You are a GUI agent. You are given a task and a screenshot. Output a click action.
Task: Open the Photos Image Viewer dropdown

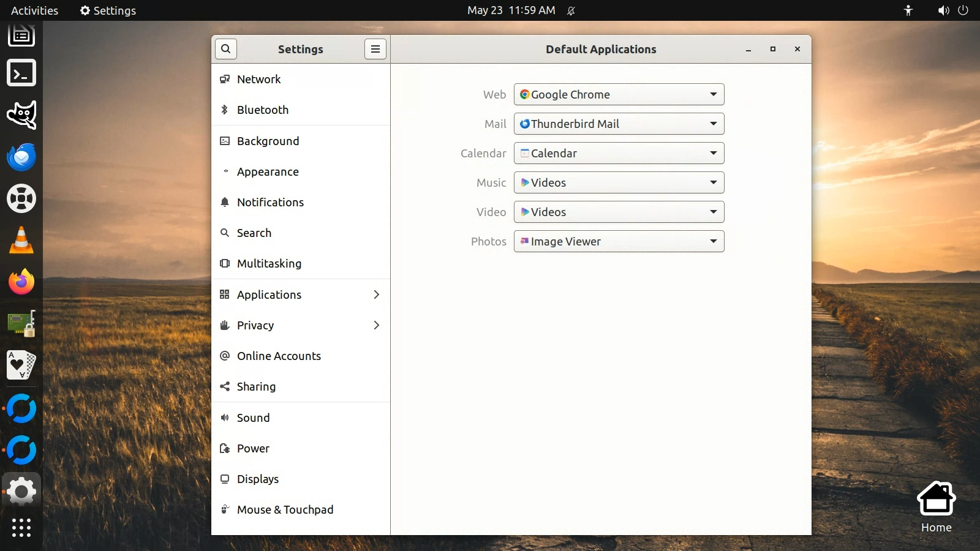pos(619,242)
